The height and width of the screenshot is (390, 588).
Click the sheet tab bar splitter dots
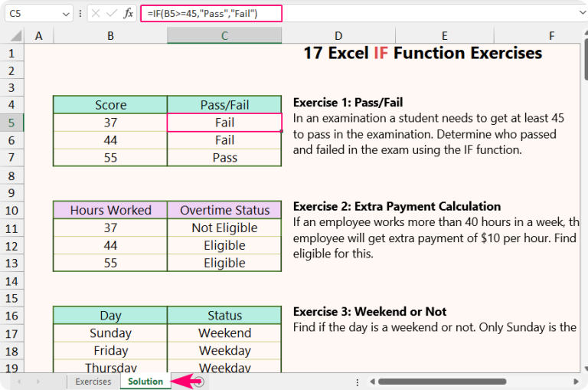[x=357, y=382]
